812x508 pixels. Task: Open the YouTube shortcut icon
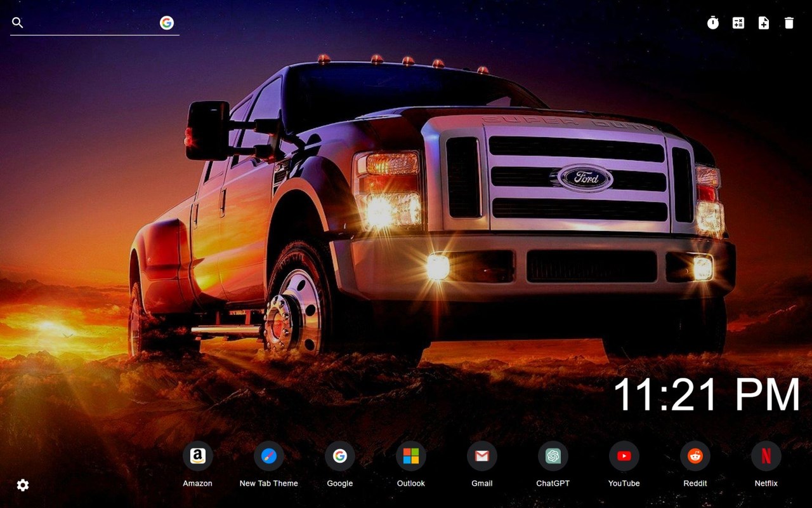(x=624, y=456)
